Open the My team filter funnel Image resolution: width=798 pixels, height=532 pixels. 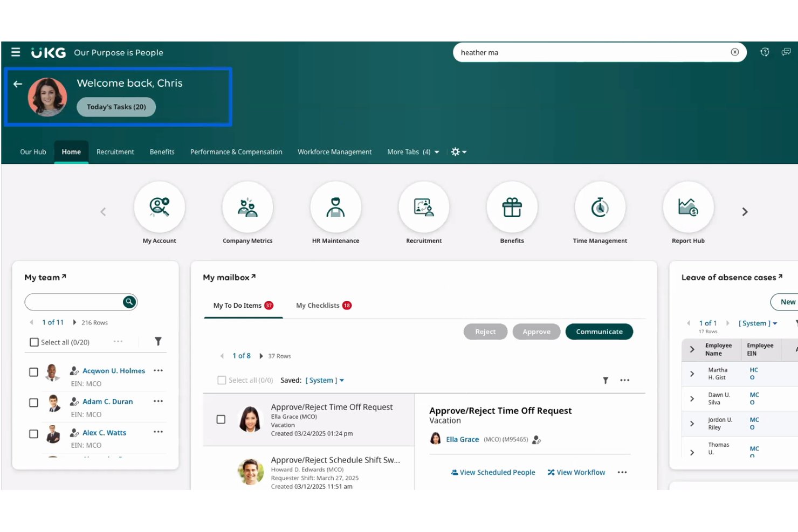(158, 341)
